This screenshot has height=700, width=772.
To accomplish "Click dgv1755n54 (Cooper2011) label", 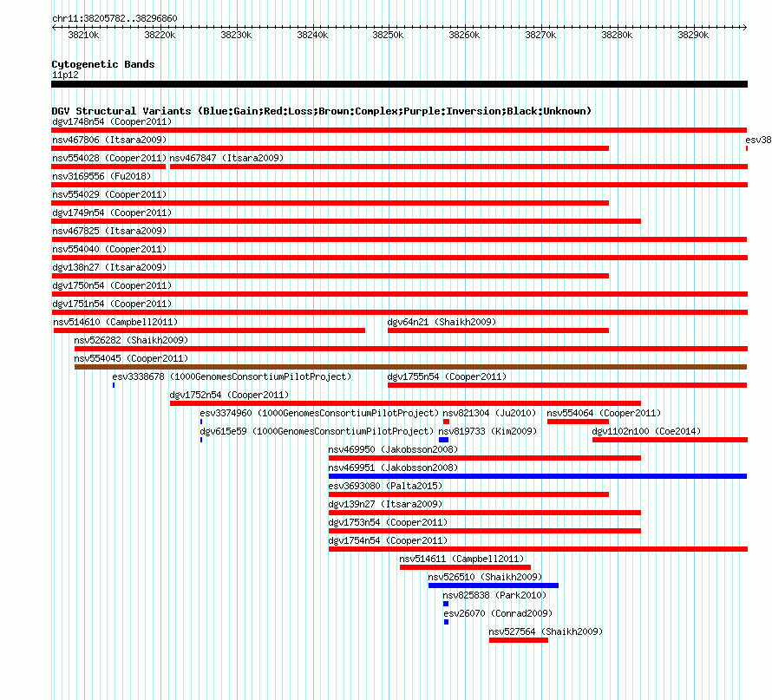I will point(447,376).
